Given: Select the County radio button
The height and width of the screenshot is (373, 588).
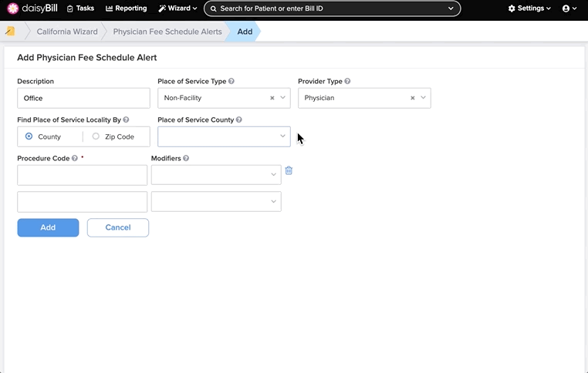Looking at the screenshot, I should 29,136.
